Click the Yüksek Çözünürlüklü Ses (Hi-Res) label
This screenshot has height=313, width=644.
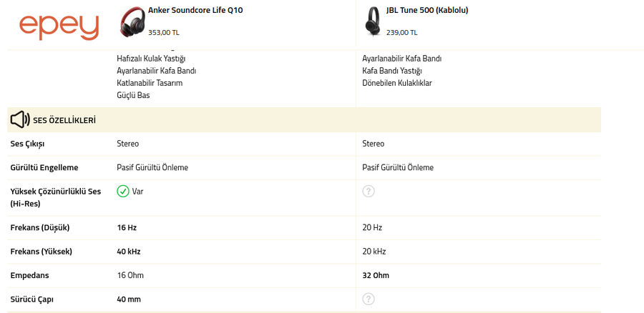coord(55,197)
